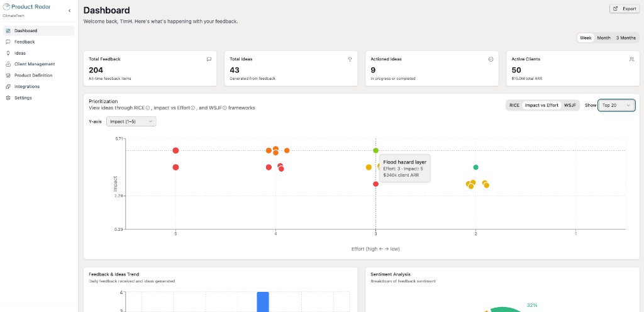Click the checkmark icon on Actioned Ideas card
The image size is (644, 312).
point(491,59)
